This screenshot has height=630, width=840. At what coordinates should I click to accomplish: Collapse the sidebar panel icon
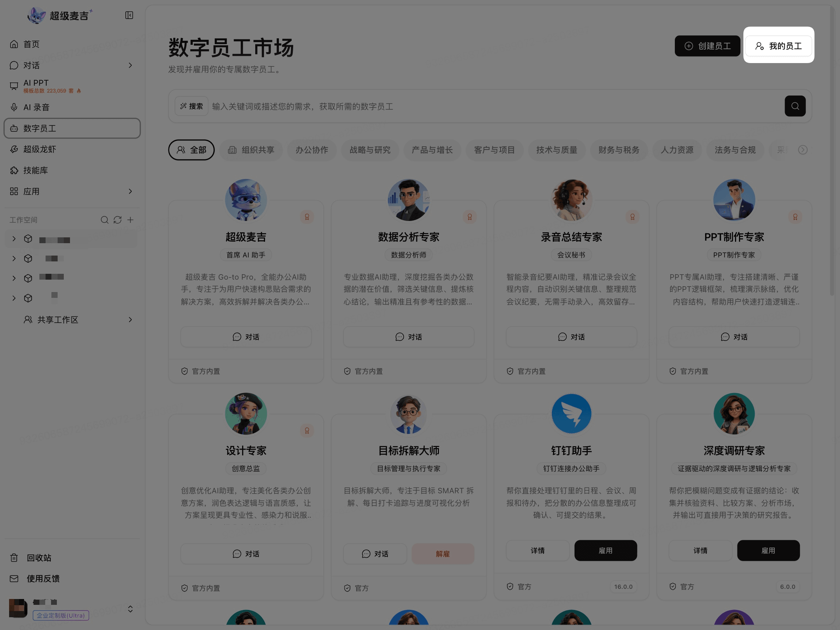coord(129,15)
